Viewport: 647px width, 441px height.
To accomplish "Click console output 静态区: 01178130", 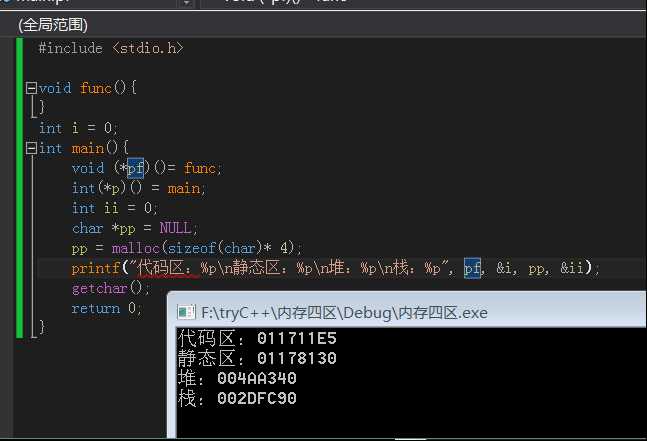I will click(x=257, y=358).
